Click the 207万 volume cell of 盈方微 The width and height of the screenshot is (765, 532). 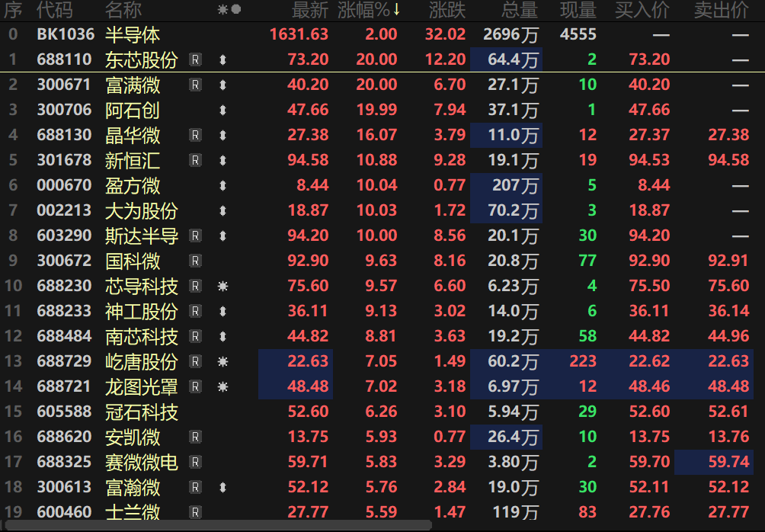507,185
